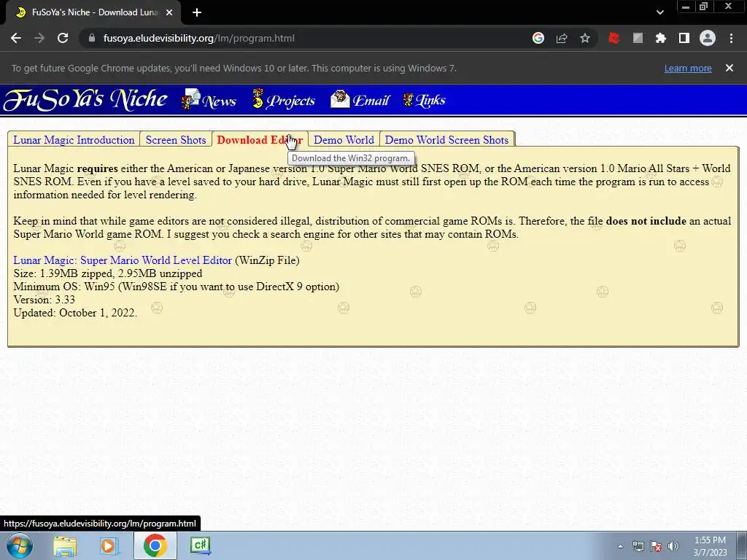This screenshot has width=747, height=560.
Task: Reload the current page
Action: click(63, 38)
